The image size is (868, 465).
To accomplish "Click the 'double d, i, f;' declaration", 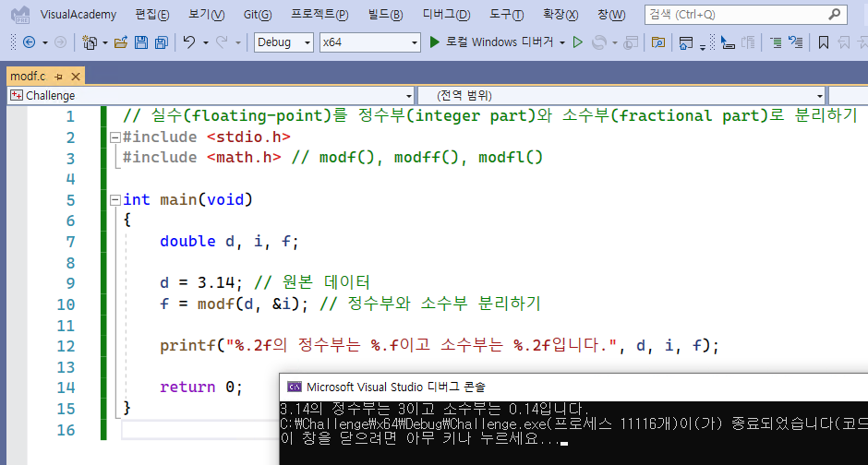I will point(229,242).
